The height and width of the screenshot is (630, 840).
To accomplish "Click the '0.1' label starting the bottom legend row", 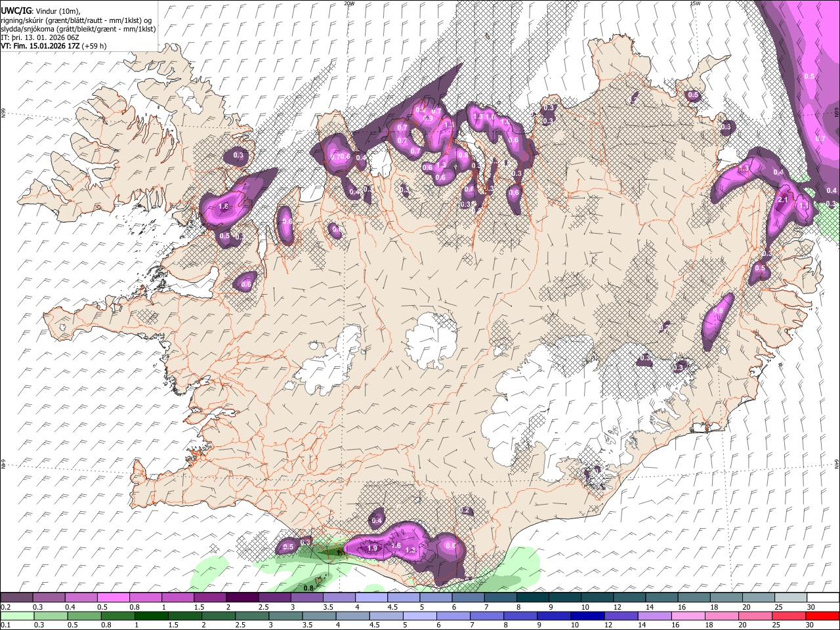I will click(x=5, y=625).
